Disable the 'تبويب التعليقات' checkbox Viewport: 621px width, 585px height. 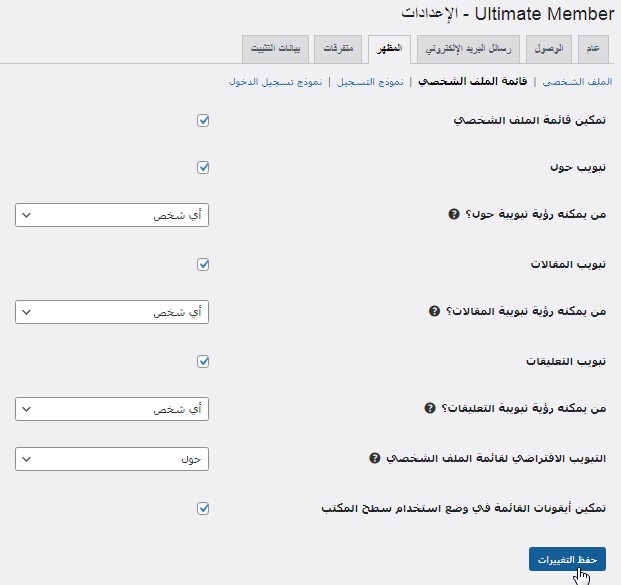[x=203, y=361]
